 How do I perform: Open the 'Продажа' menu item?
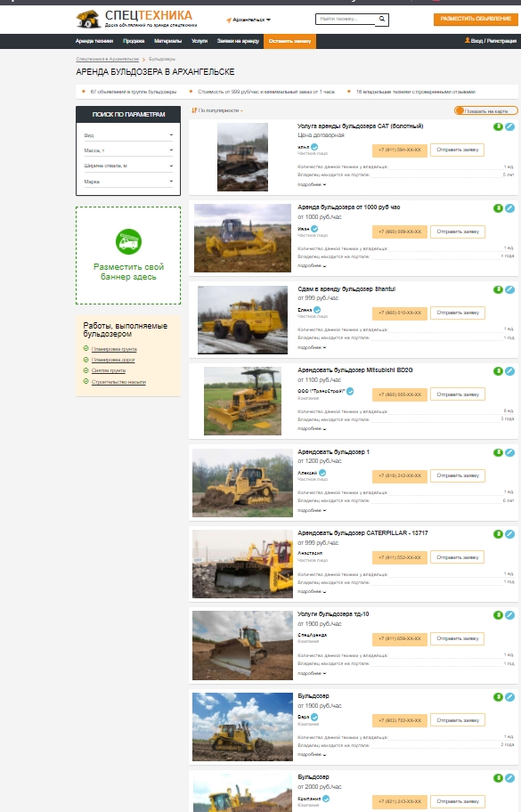point(134,41)
